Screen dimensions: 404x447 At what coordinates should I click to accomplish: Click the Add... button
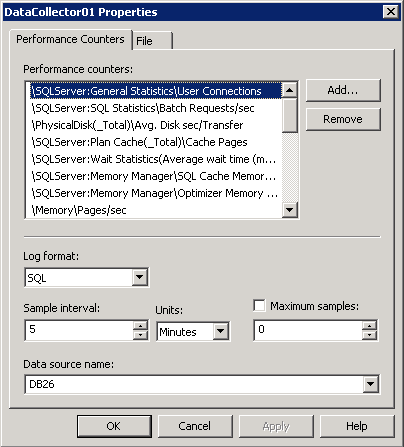coord(343,90)
